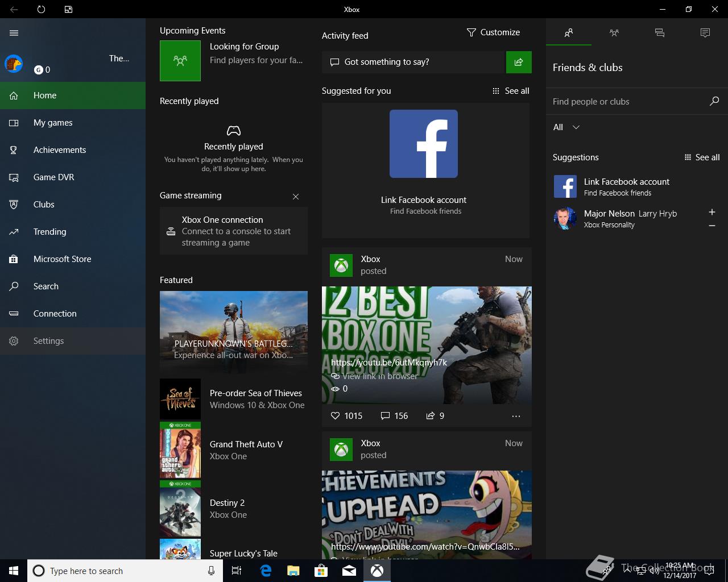Image resolution: width=728 pixels, height=582 pixels.
Task: Open the Grand Theft Auto V cover
Action: point(180,450)
